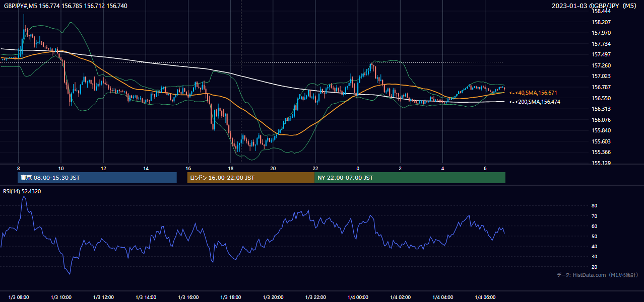Screen dimensions: 644x302
Task: Click price axis value 157.734
Action: [x=601, y=44]
